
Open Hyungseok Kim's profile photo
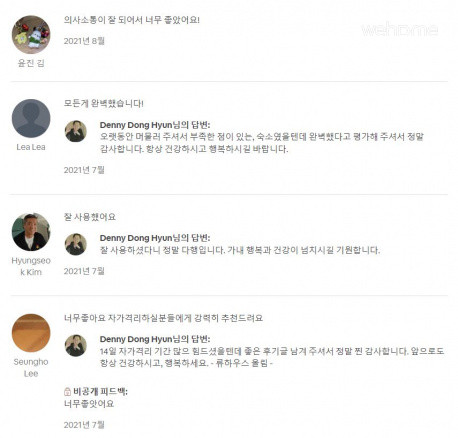tap(31, 232)
